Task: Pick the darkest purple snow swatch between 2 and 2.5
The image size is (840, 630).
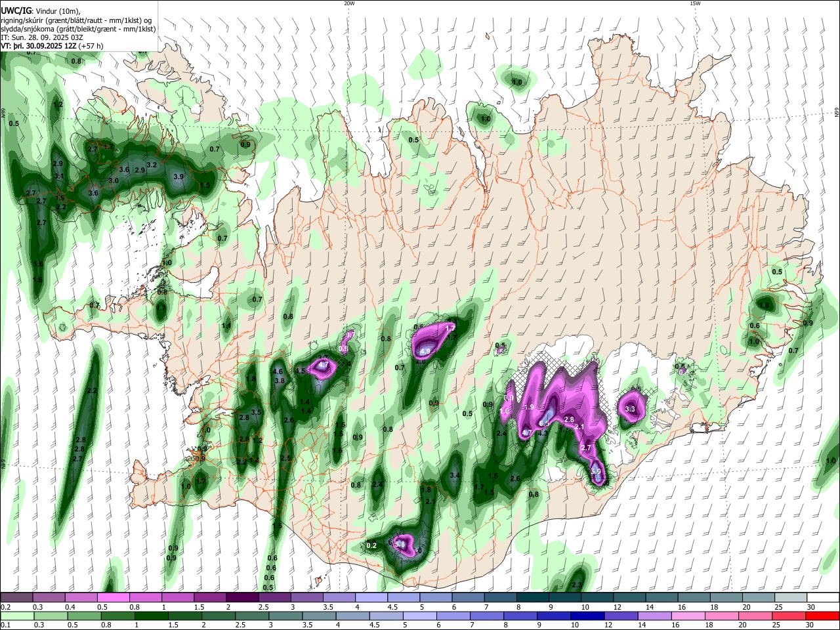Action: point(242,597)
